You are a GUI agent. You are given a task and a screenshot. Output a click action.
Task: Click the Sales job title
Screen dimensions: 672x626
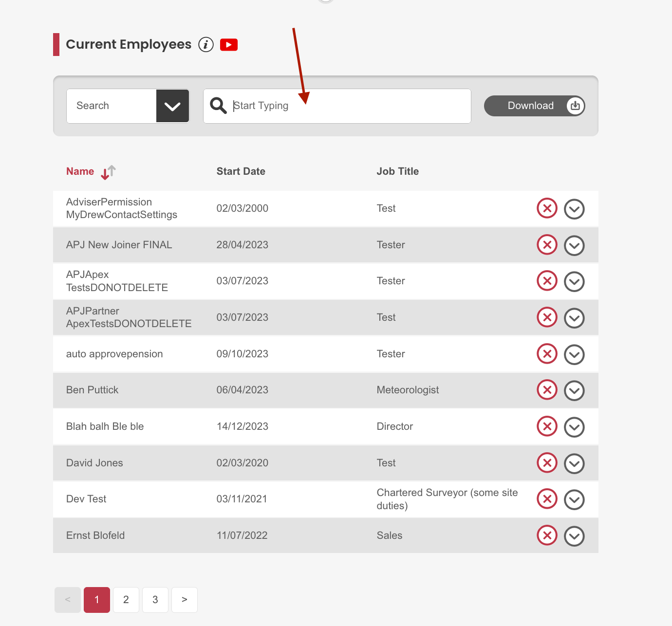390,535
